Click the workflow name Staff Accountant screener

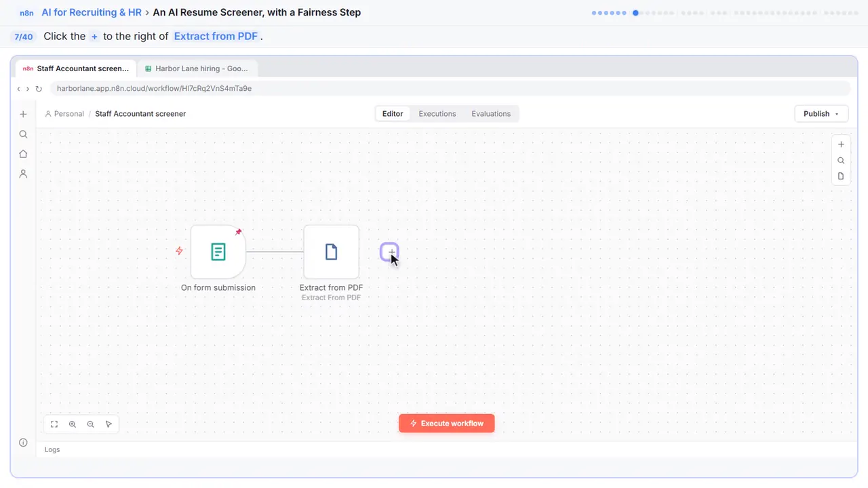(140, 114)
